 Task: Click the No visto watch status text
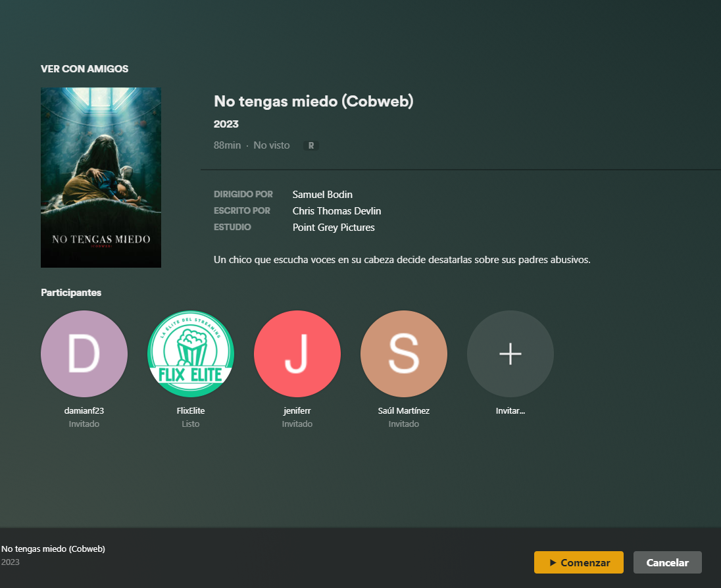point(272,145)
